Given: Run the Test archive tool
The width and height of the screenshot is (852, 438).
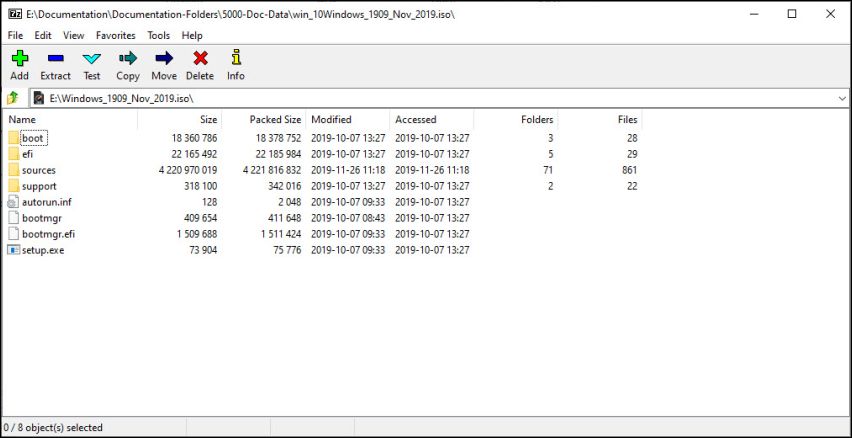Looking at the screenshot, I should [x=92, y=58].
